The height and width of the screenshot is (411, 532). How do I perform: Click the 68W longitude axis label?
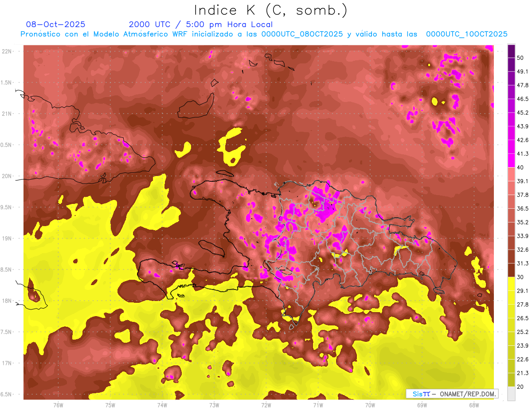(x=474, y=405)
